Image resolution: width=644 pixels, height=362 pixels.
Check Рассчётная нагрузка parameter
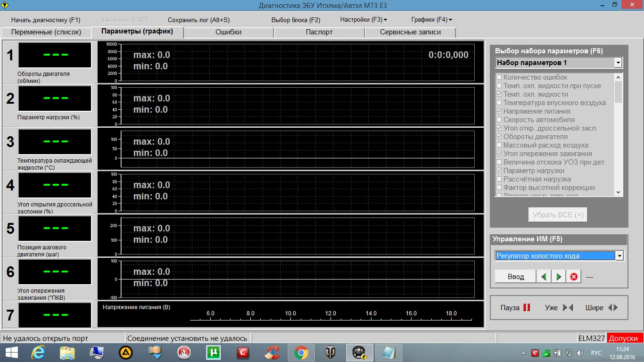point(499,179)
